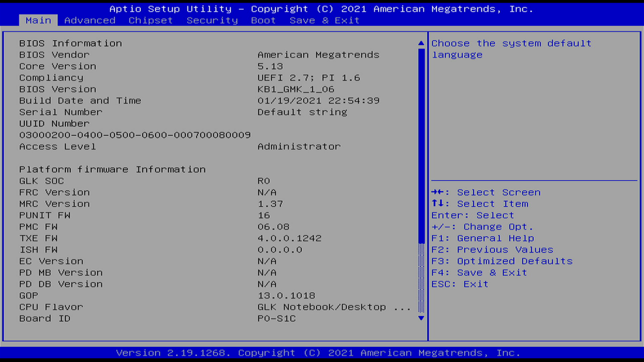Select the PD MB Version label
Viewport: 644px width, 362px height.
coord(61,273)
